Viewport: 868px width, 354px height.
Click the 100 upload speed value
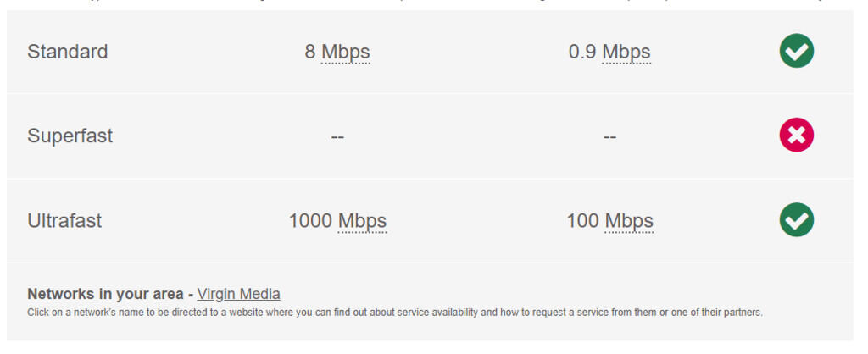582,221
